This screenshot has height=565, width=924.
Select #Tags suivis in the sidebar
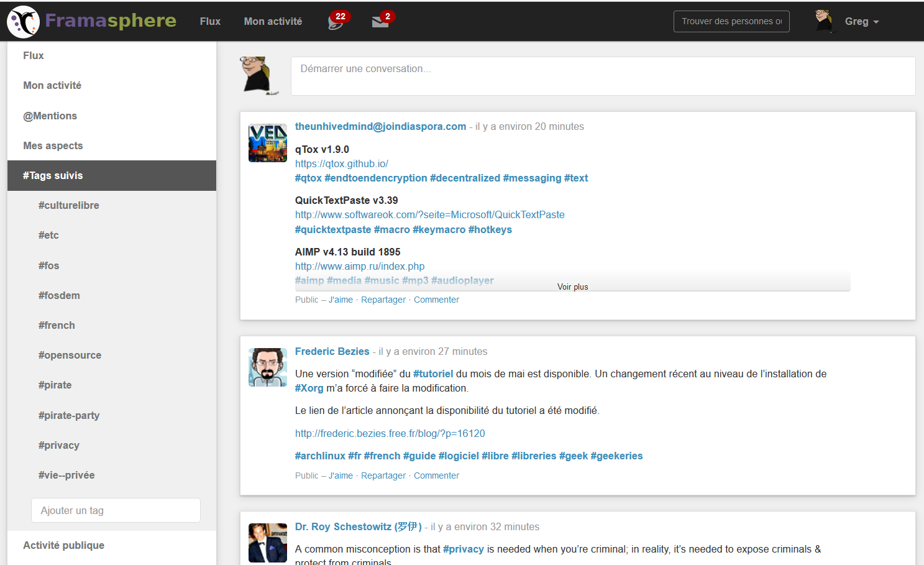pos(112,175)
